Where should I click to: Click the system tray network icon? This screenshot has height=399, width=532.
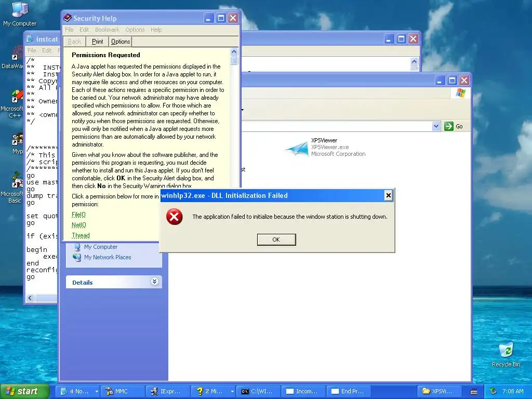point(493,391)
